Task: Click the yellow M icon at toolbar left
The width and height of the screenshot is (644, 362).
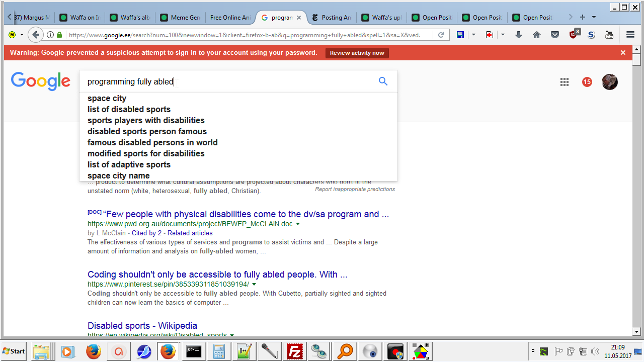Action: click(x=12, y=35)
